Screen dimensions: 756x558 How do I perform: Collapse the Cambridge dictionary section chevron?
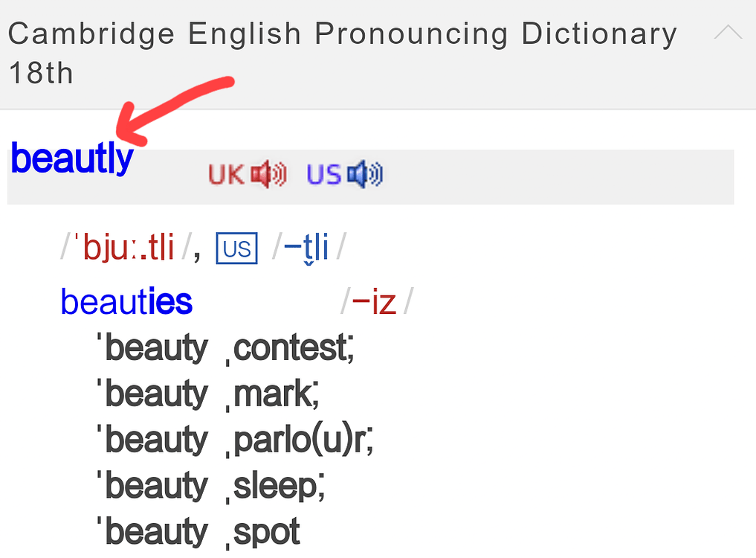pos(727,33)
